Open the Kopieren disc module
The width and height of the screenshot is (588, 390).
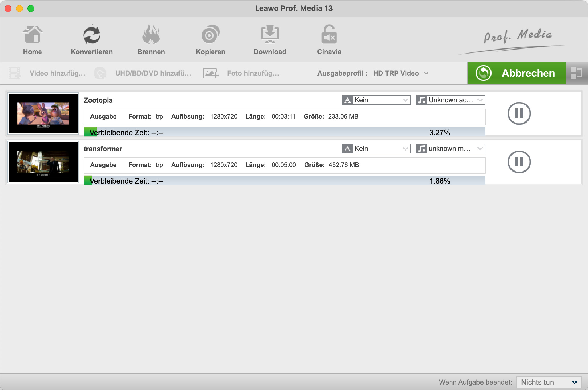[x=210, y=34]
